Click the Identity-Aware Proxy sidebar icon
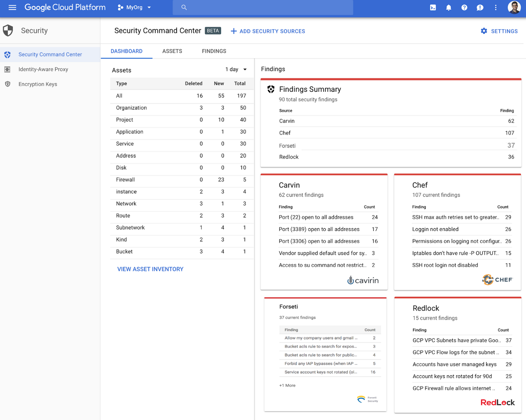 (x=7, y=69)
